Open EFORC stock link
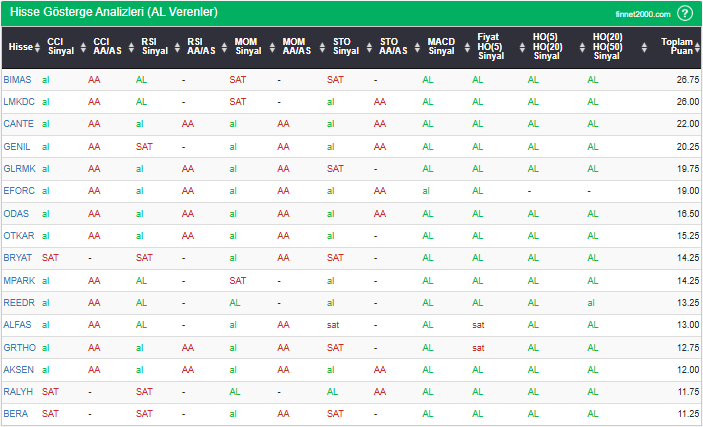The image size is (703, 427). (18, 191)
